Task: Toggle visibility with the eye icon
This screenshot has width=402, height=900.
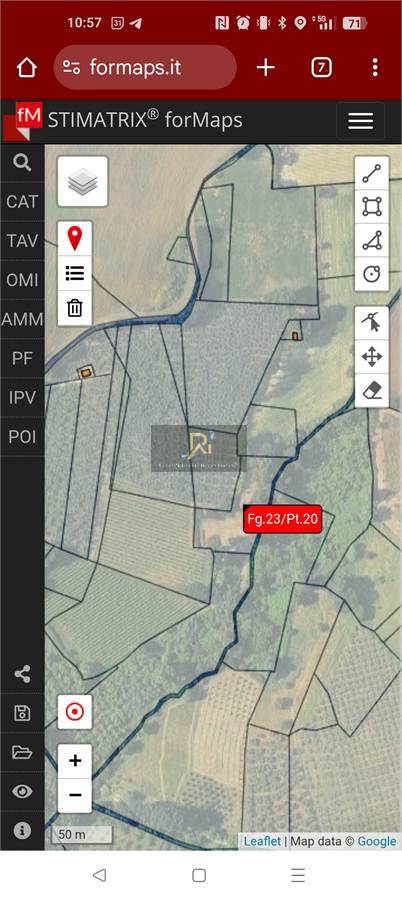Action: coord(22,792)
